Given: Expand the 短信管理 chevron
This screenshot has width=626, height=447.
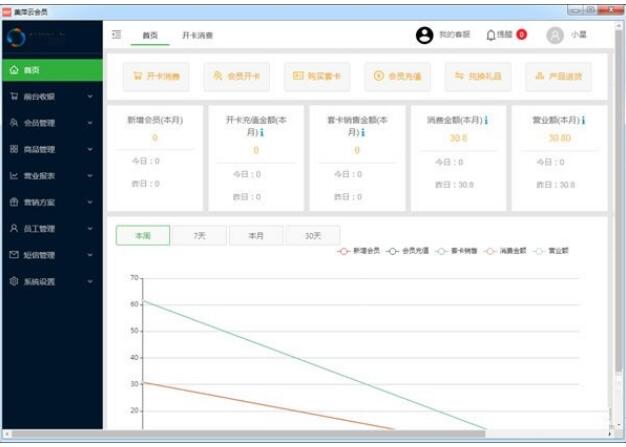Looking at the screenshot, I should click(90, 255).
